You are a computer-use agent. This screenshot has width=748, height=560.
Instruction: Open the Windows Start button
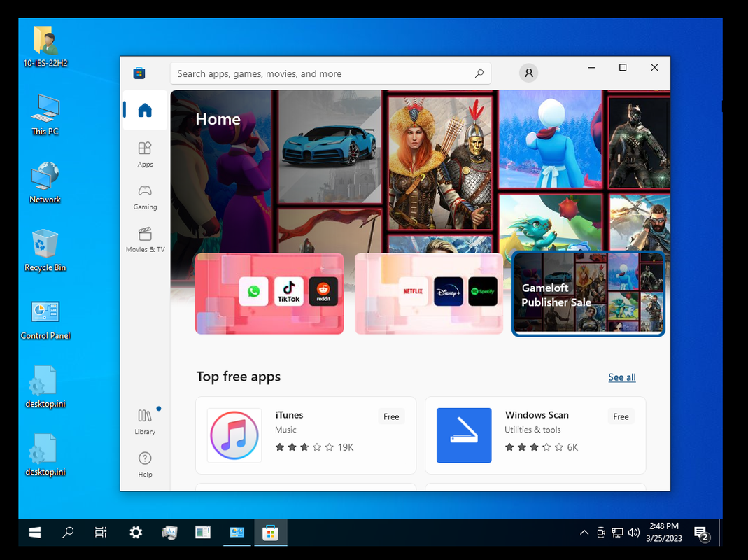click(x=35, y=532)
